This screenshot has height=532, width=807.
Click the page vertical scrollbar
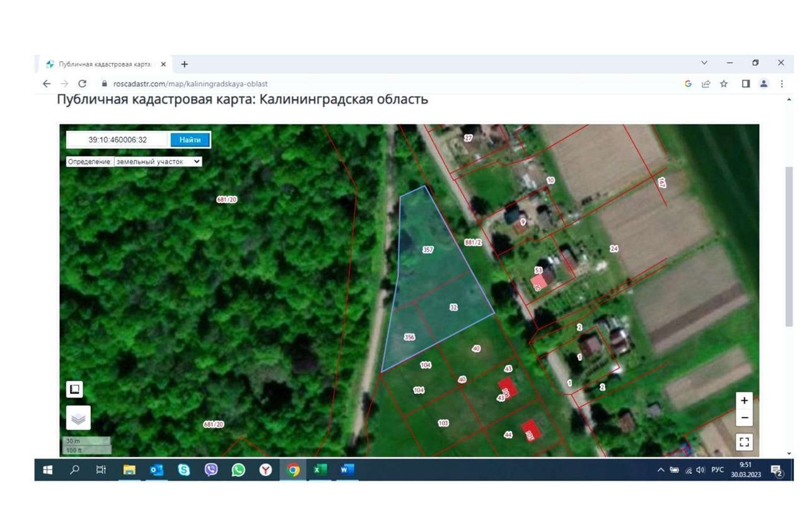pyautogui.click(x=789, y=246)
